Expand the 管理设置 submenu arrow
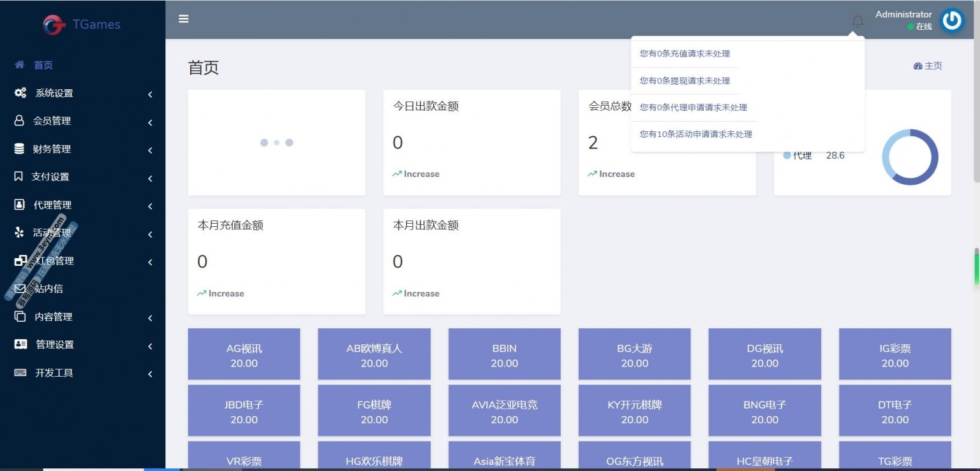980x471 pixels. point(150,345)
